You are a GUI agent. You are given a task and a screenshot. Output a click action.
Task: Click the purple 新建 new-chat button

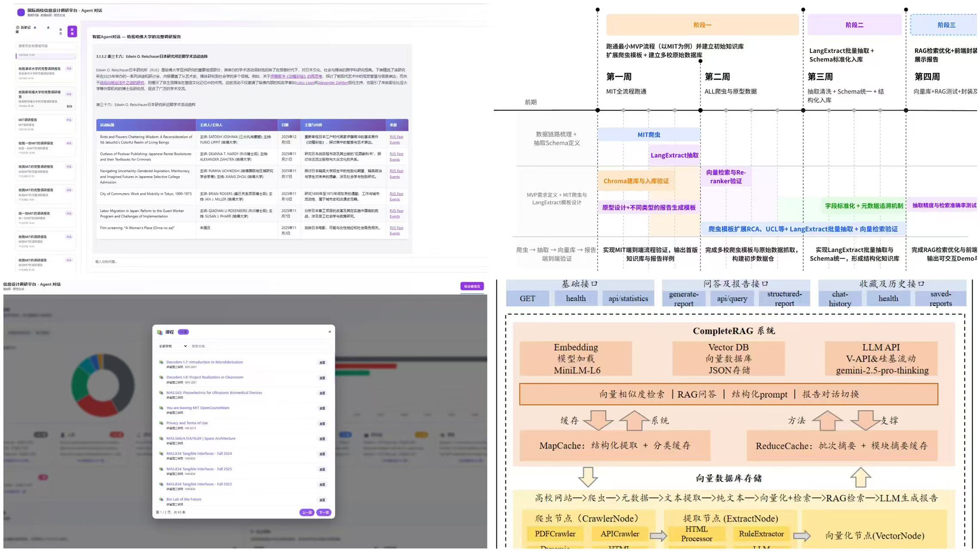pyautogui.click(x=72, y=31)
